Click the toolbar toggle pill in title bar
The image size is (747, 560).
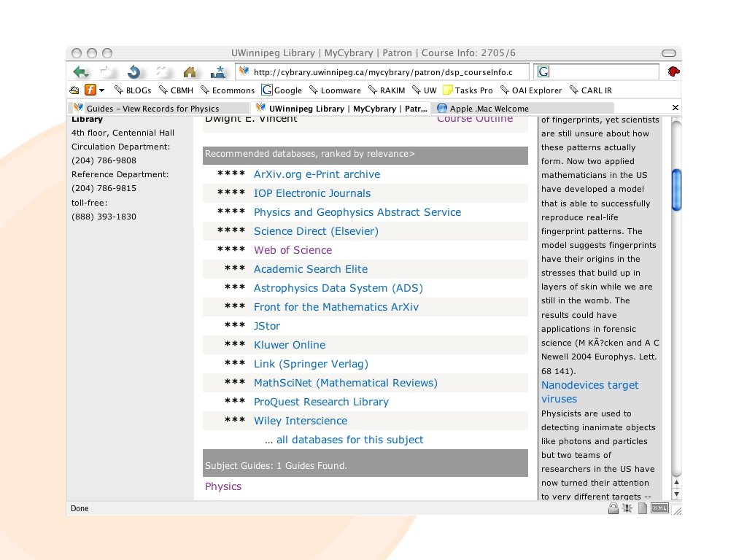669,52
